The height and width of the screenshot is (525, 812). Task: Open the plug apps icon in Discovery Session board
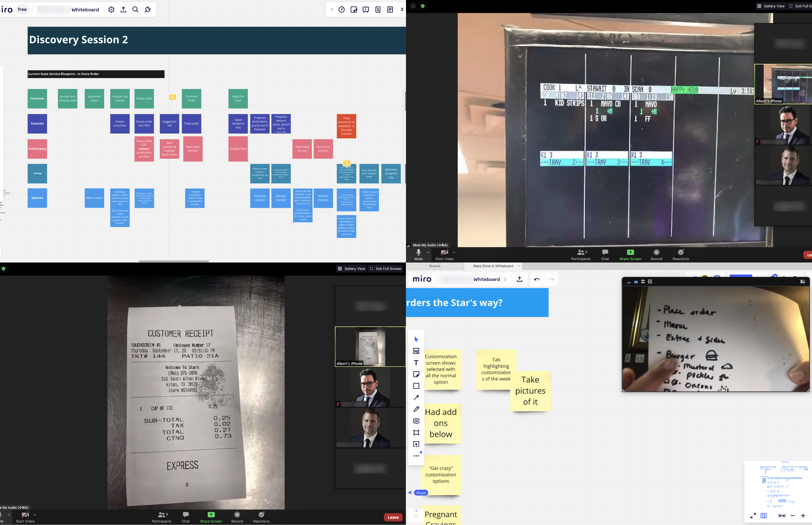pyautogui.click(x=148, y=9)
